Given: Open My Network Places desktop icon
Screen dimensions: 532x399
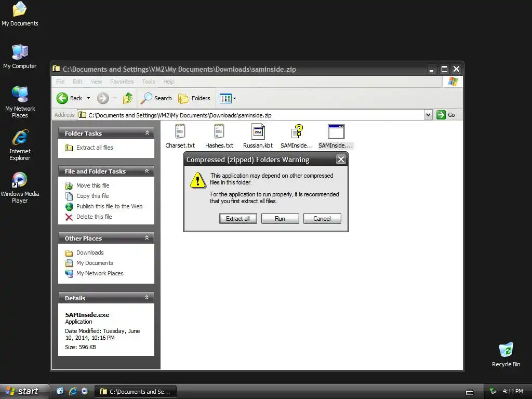Looking at the screenshot, I should tap(20, 102).
